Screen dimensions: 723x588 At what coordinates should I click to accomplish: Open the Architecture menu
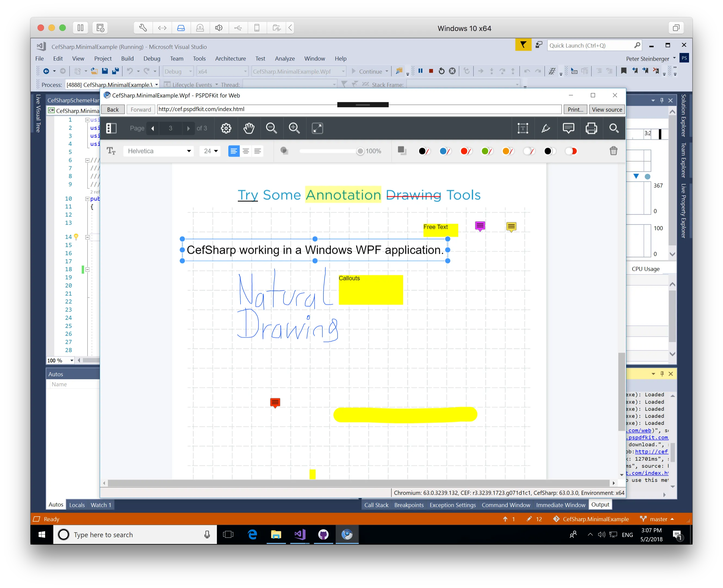[230, 59]
